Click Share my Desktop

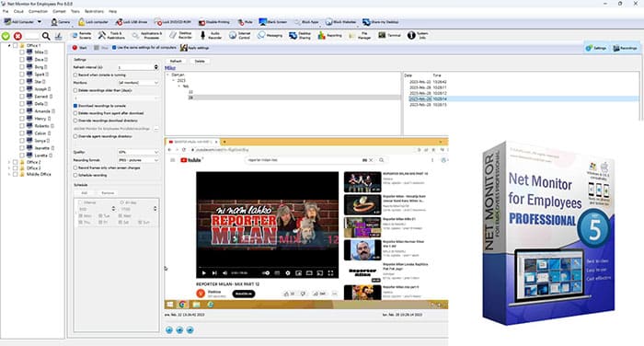380,22
